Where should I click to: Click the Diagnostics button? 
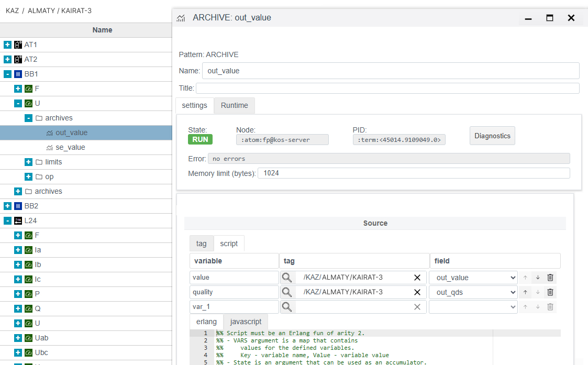492,136
